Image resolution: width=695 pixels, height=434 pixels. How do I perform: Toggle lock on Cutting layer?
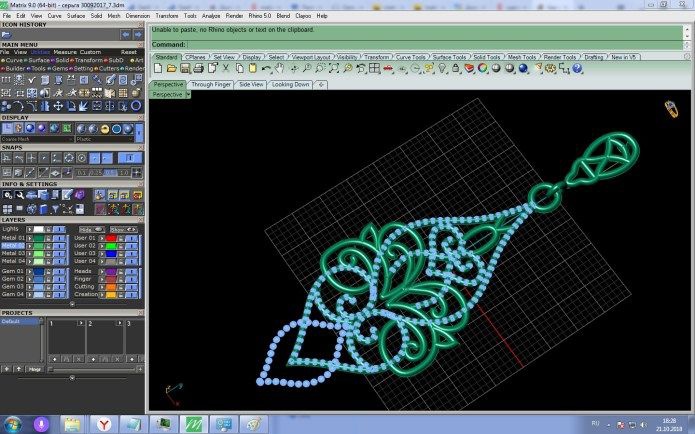coord(121,287)
